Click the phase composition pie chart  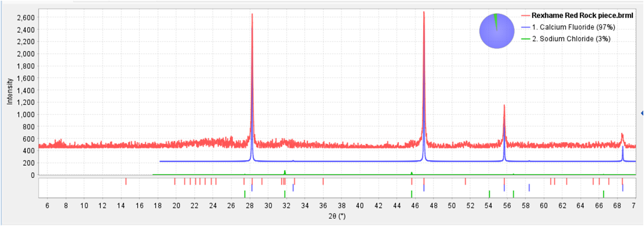pos(497,31)
